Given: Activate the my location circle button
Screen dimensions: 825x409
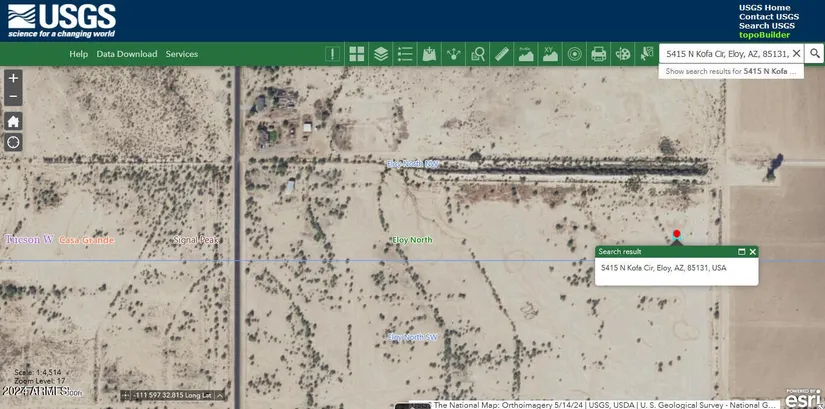Looking at the screenshot, I should click(13, 142).
